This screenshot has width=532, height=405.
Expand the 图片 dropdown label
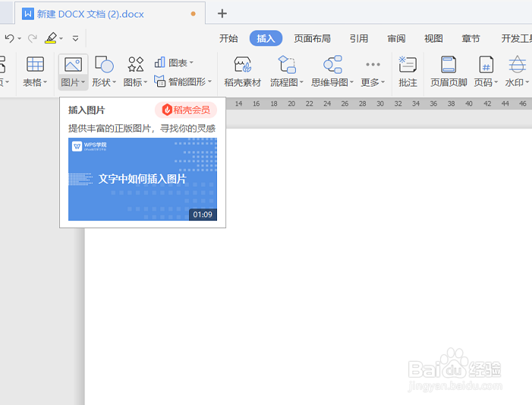[73, 83]
